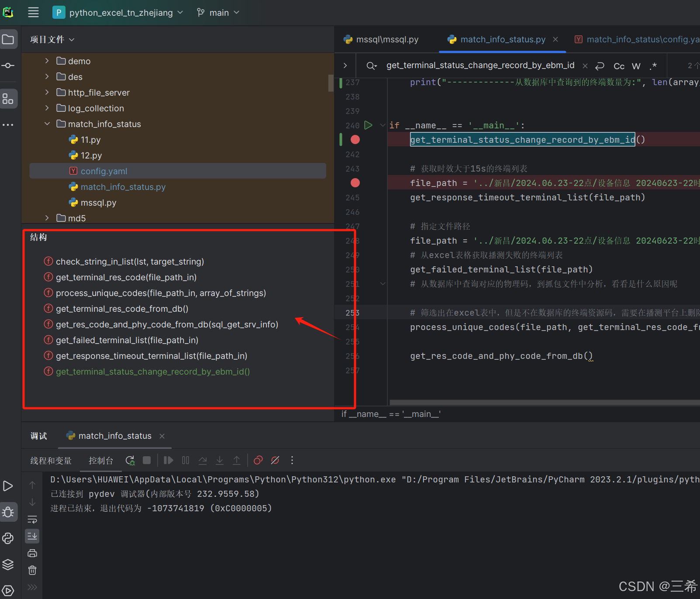Expand the demo folder
700x599 pixels.
47,61
